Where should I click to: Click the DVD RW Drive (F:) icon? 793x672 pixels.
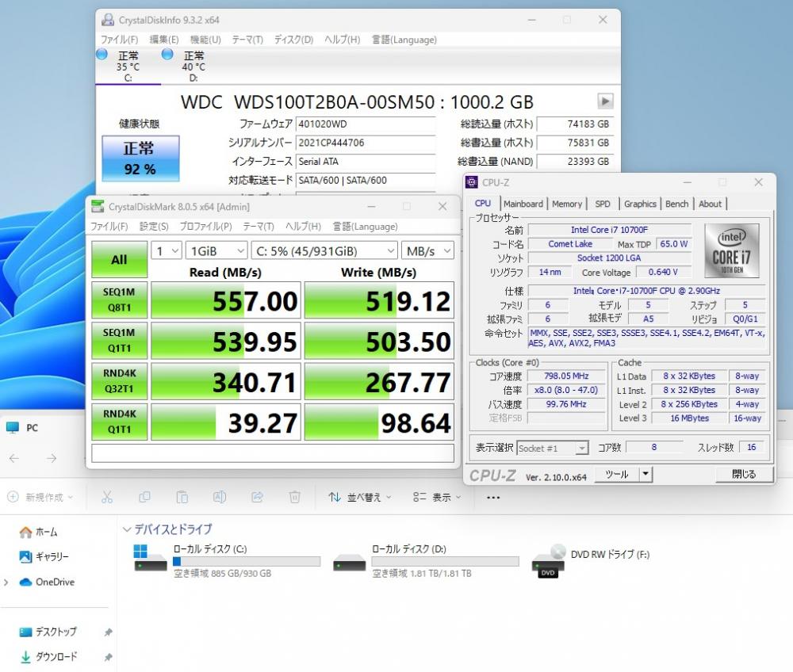point(549,561)
